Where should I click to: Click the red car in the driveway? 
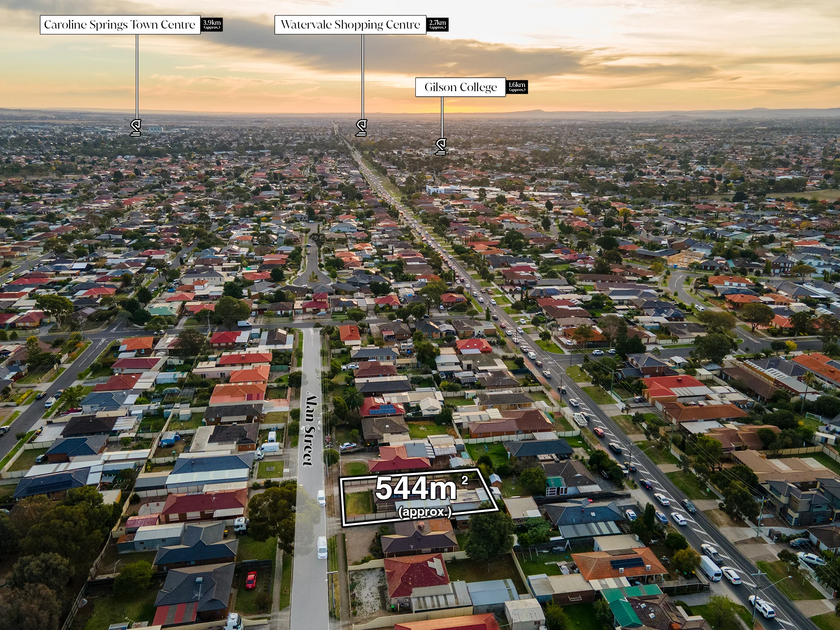click(251, 580)
